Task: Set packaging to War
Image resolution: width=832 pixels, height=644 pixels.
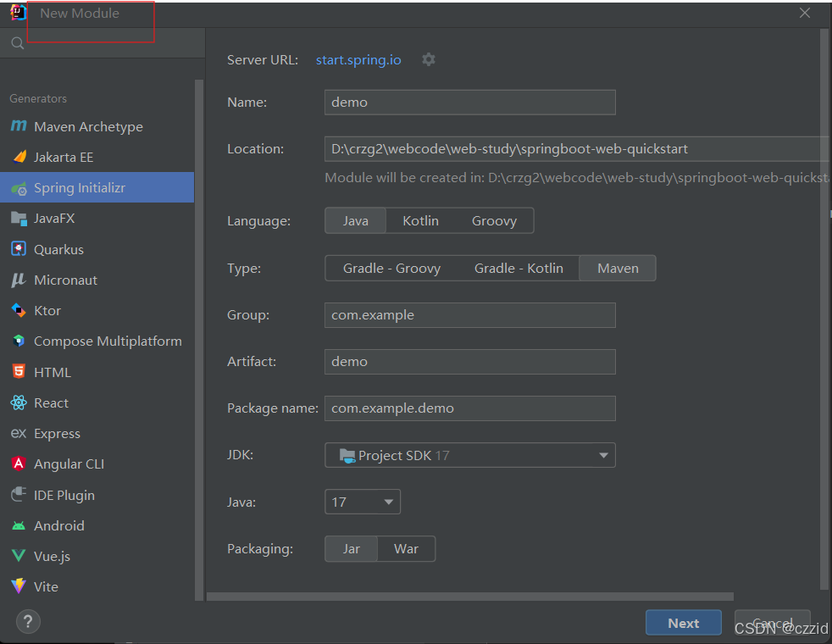Action: (406, 548)
